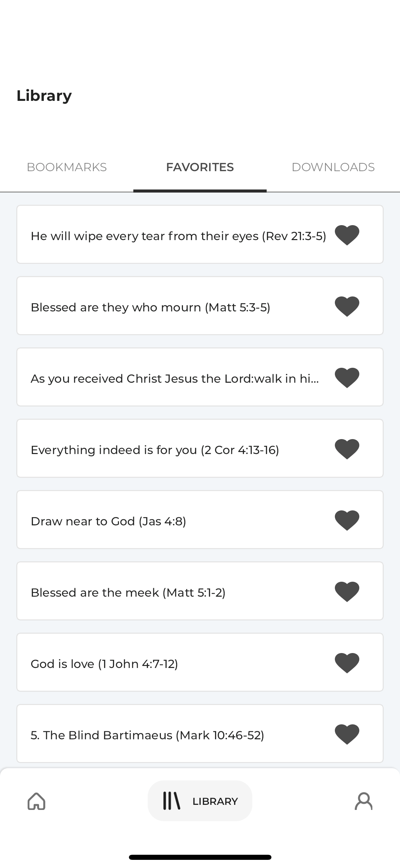Screen dimensions: 400x868
Task: Switch to the Bookmarks tab
Action: [66, 167]
